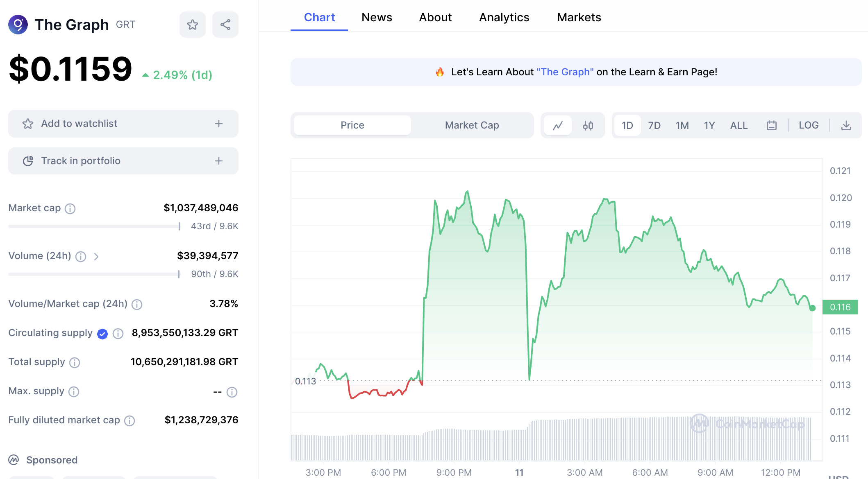Add The Graph to favorites via star icon

[193, 25]
